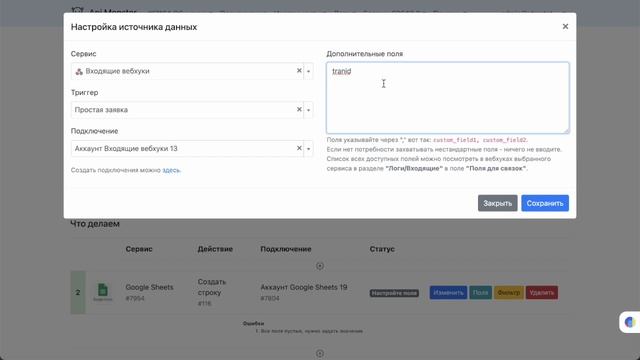Focus the Дополнительные поля text area
This screenshot has width=640, height=360.
pyautogui.click(x=447, y=98)
